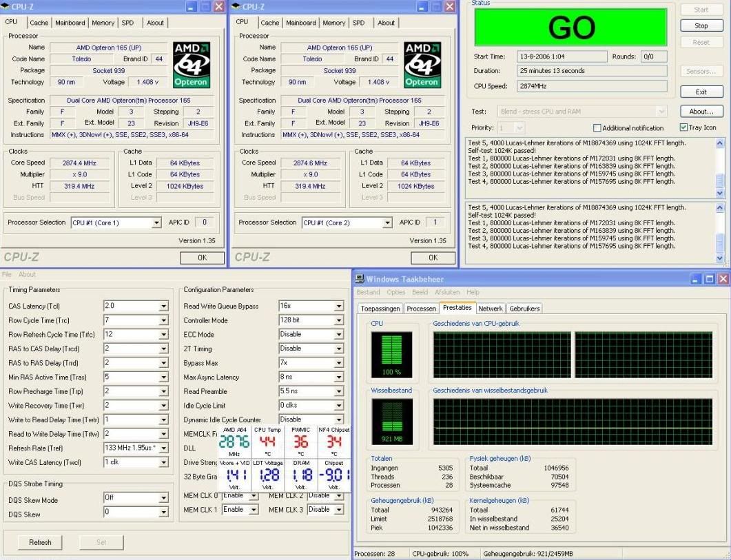This screenshot has height=560, width=731.
Task: Click CPU Speed field 2874MHz
Action: pyautogui.click(x=592, y=86)
